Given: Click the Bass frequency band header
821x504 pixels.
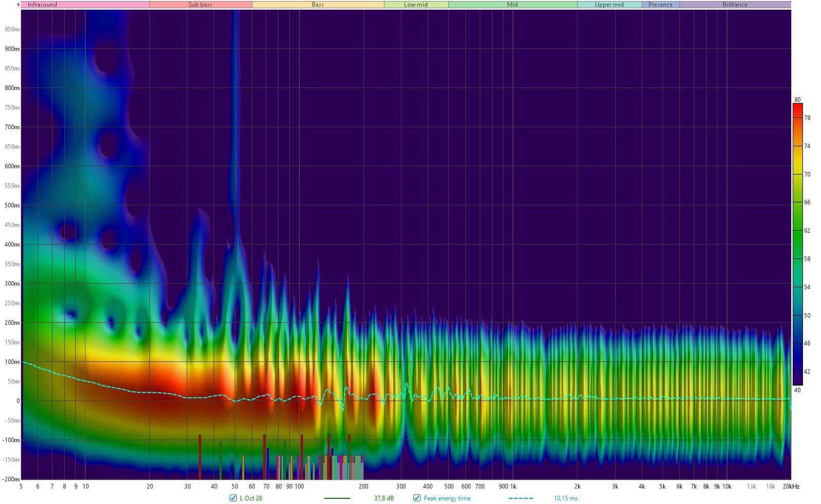Looking at the screenshot, I should pos(318,5).
